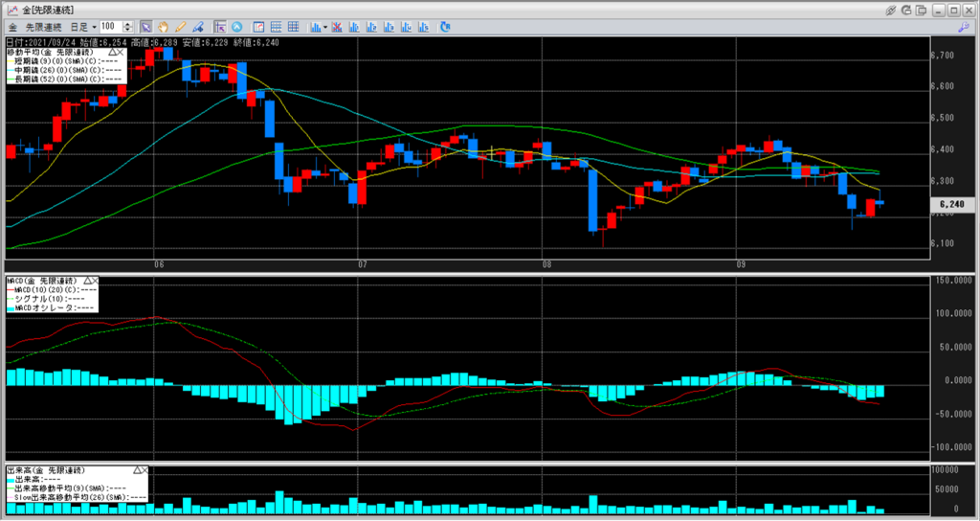Open the wrench settings icon

(963, 27)
